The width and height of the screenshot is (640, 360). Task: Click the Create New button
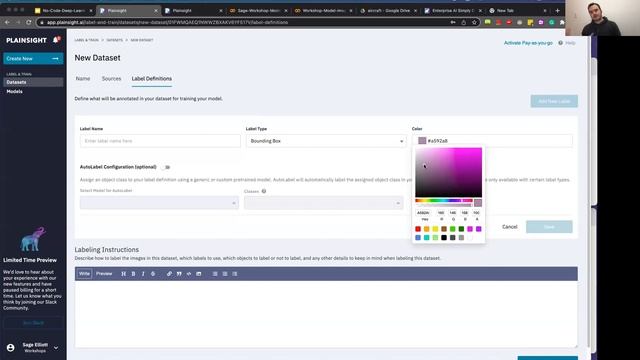pos(33,58)
